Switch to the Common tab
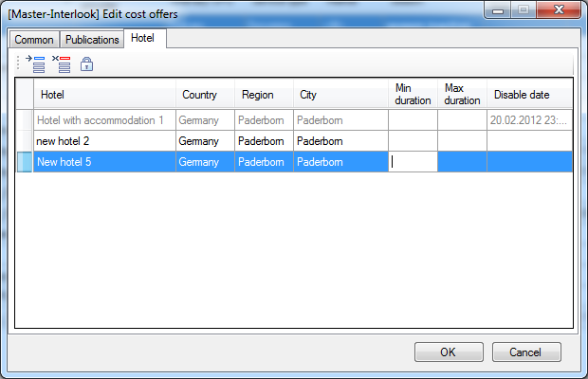 click(x=33, y=40)
